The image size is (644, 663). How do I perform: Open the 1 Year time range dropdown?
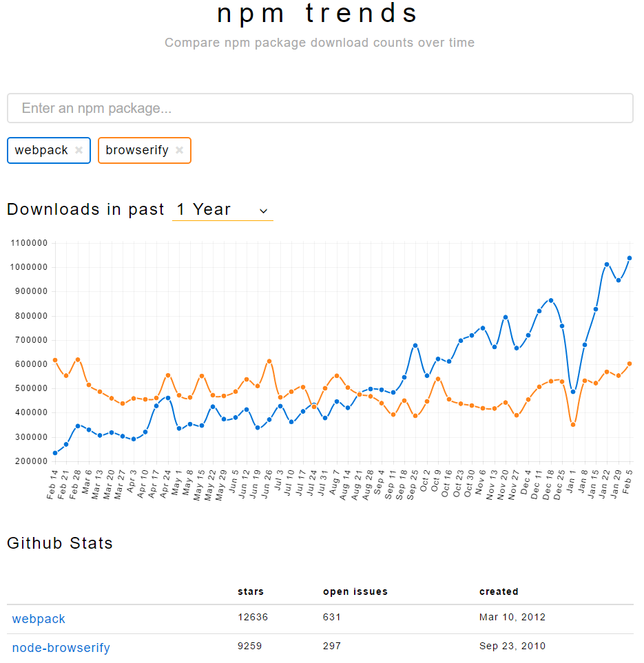pos(222,210)
